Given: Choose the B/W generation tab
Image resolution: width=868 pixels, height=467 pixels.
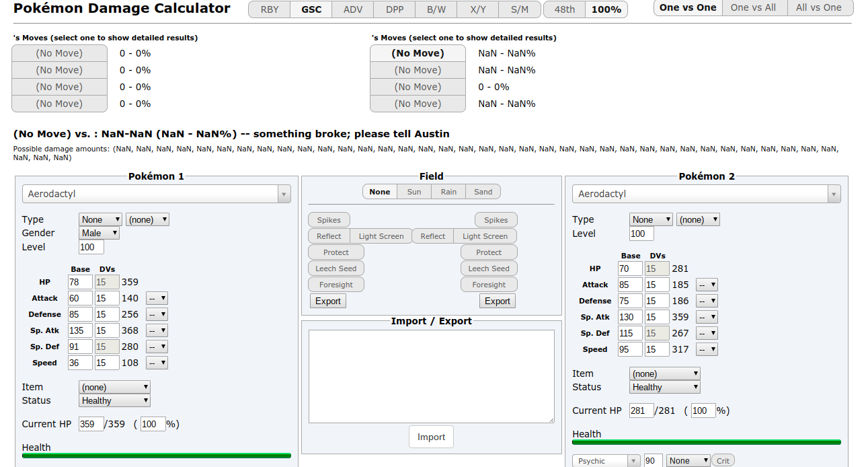Looking at the screenshot, I should click(436, 9).
